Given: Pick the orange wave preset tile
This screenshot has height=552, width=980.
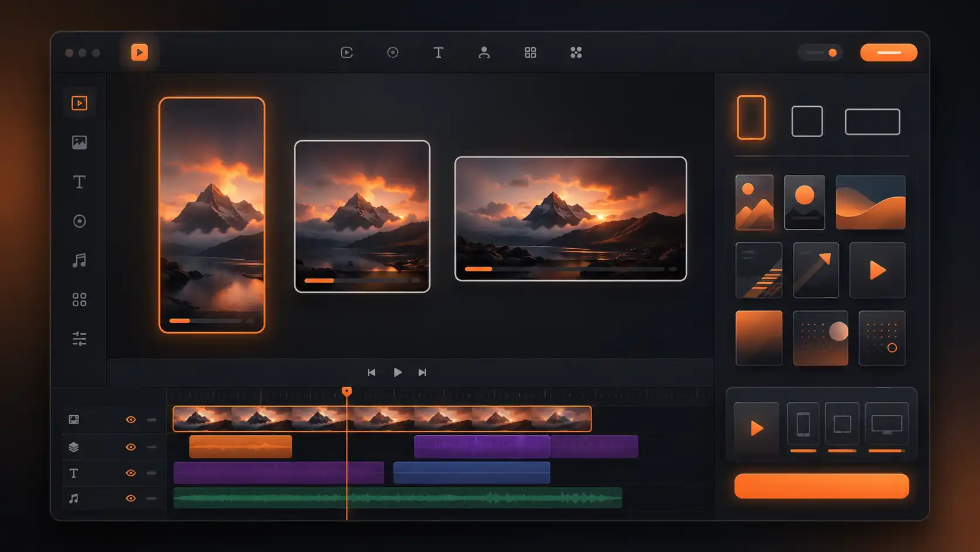Looking at the screenshot, I should (870, 202).
